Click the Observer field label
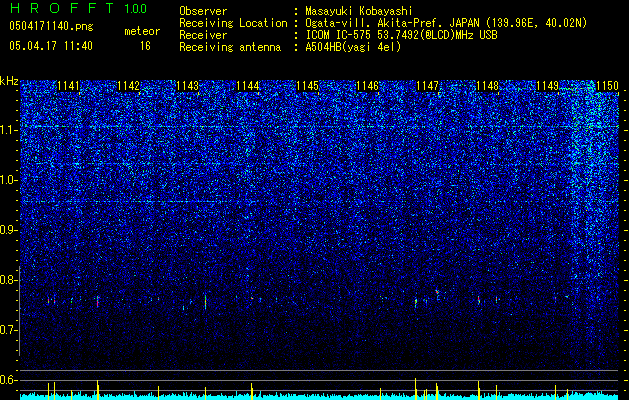The width and height of the screenshot is (629, 400). (x=203, y=11)
